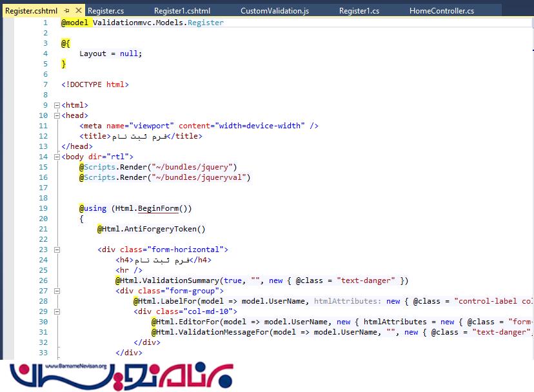
Task: Open the Register1.cs tab
Action: point(360,11)
